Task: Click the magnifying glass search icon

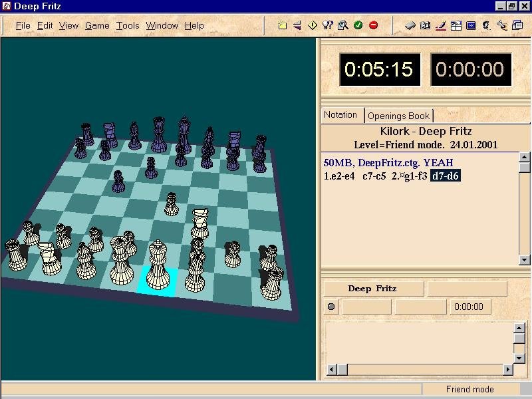Action: [343, 25]
